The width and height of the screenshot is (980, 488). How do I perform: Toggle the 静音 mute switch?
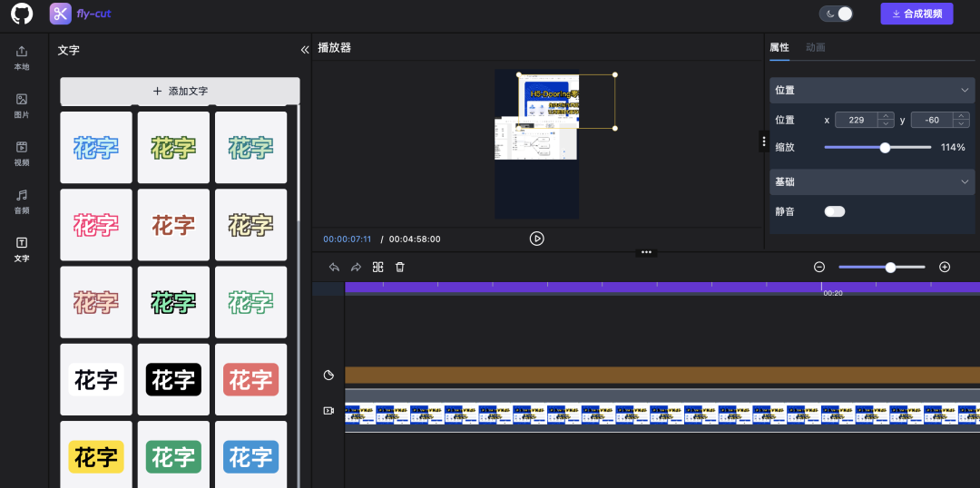[x=835, y=211]
